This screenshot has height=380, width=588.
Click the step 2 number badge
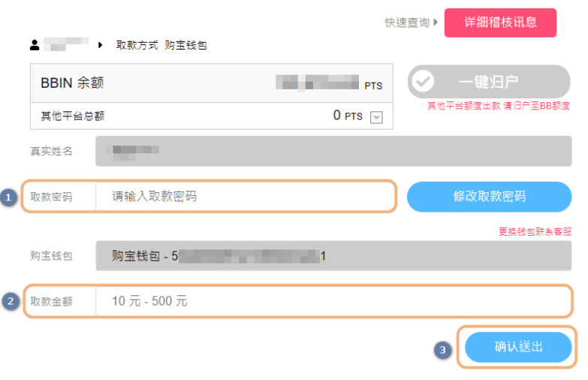[x=11, y=302]
